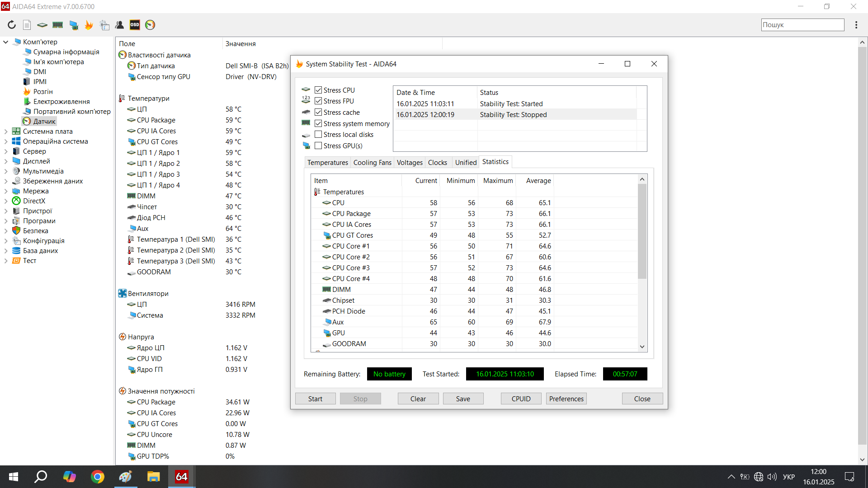Expand the Системна плата tree node

pos(6,131)
